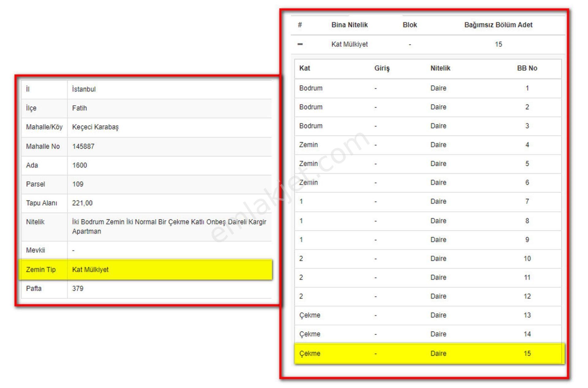Select BB No 5 in Zemin row

coord(527,164)
